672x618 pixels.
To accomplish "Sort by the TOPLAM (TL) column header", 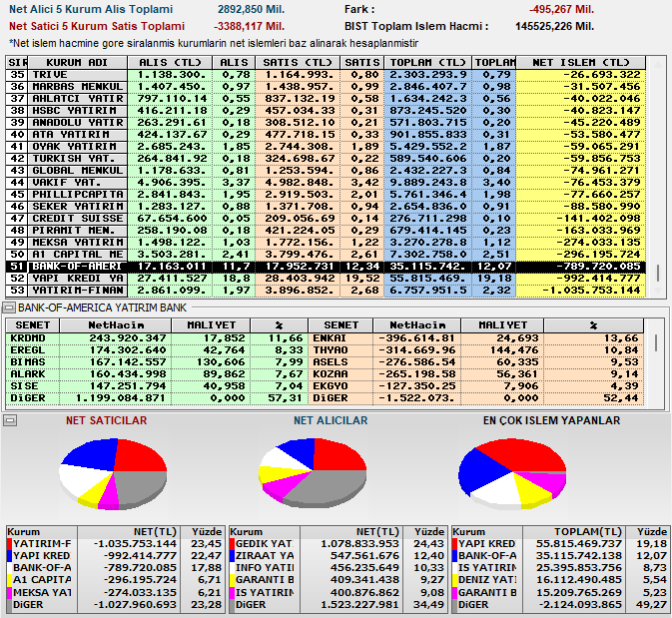I will coord(427,63).
